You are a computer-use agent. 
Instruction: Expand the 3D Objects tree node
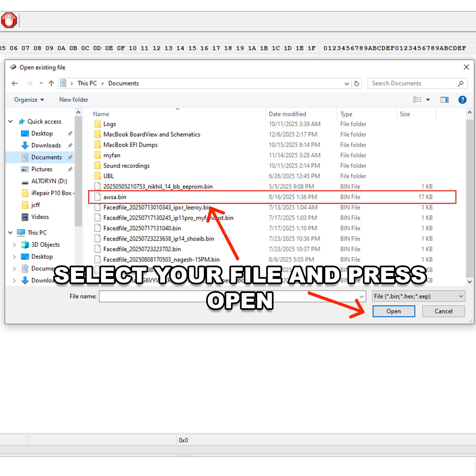14,245
